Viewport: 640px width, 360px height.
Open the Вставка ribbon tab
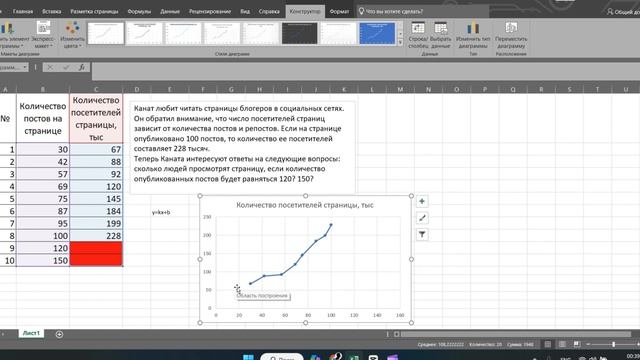click(x=51, y=11)
